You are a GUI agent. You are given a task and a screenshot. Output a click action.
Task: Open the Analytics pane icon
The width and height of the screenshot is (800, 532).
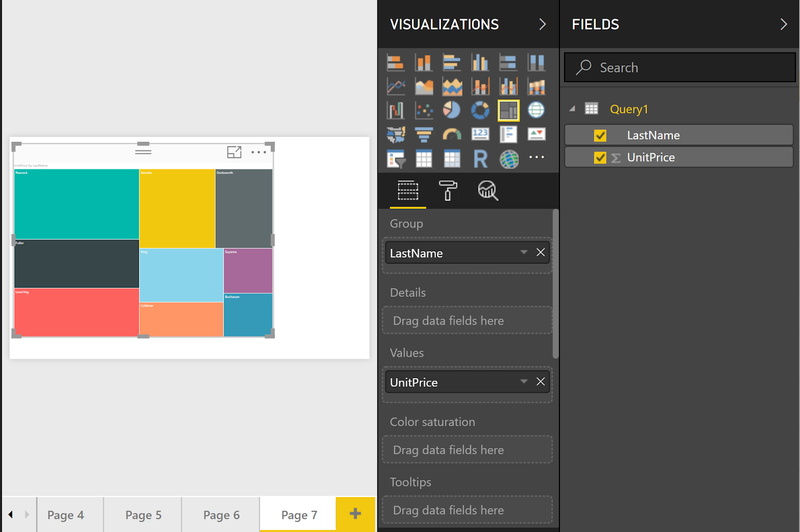click(487, 191)
